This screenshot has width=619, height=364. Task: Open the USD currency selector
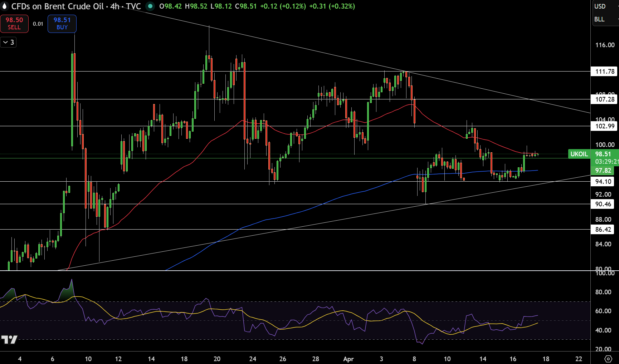tap(605, 6)
